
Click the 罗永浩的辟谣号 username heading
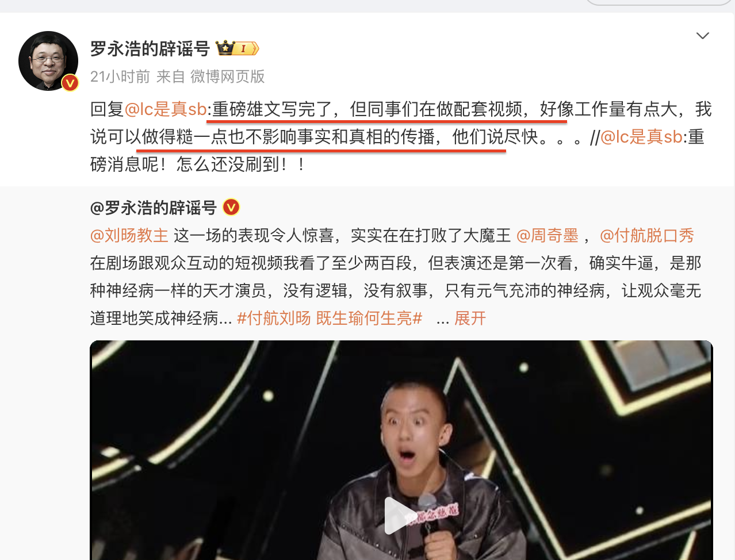[x=150, y=49]
